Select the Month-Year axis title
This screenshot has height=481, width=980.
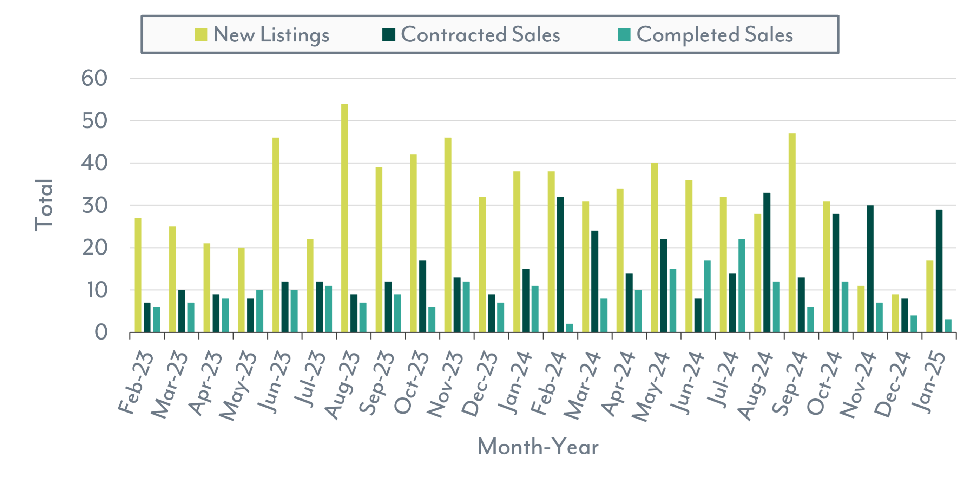click(x=538, y=446)
